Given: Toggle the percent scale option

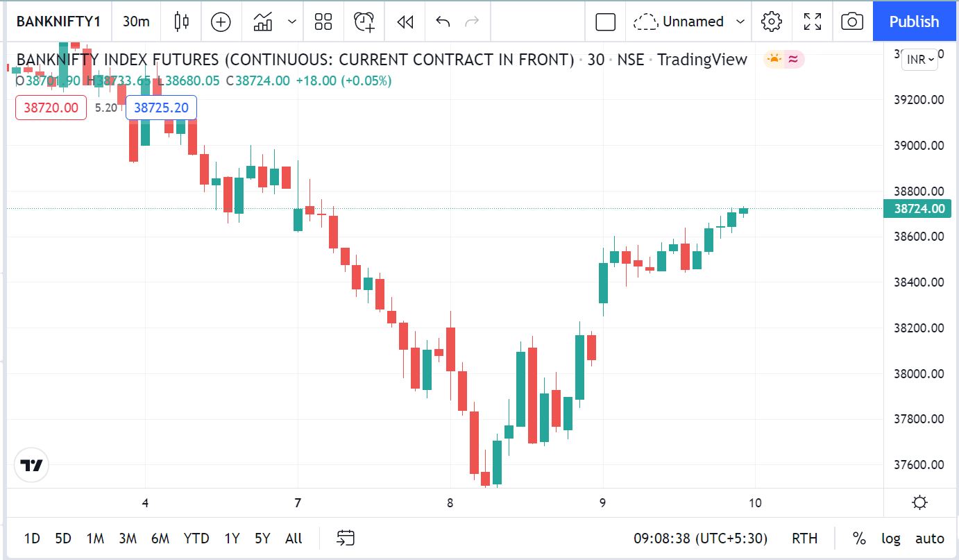Looking at the screenshot, I should pos(859,538).
